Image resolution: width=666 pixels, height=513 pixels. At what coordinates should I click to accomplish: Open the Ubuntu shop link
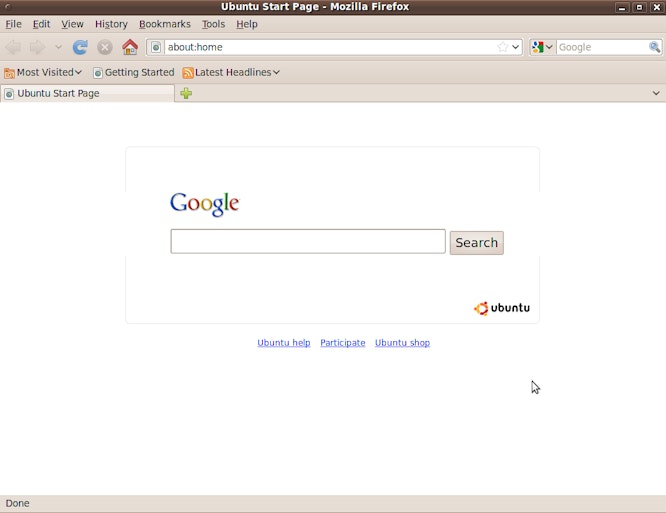pyautogui.click(x=402, y=343)
